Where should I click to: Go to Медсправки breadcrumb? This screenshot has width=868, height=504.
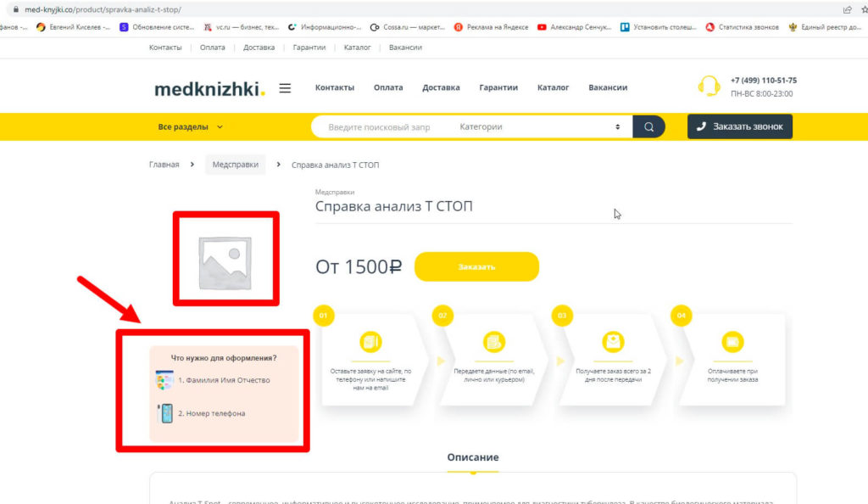(x=235, y=165)
